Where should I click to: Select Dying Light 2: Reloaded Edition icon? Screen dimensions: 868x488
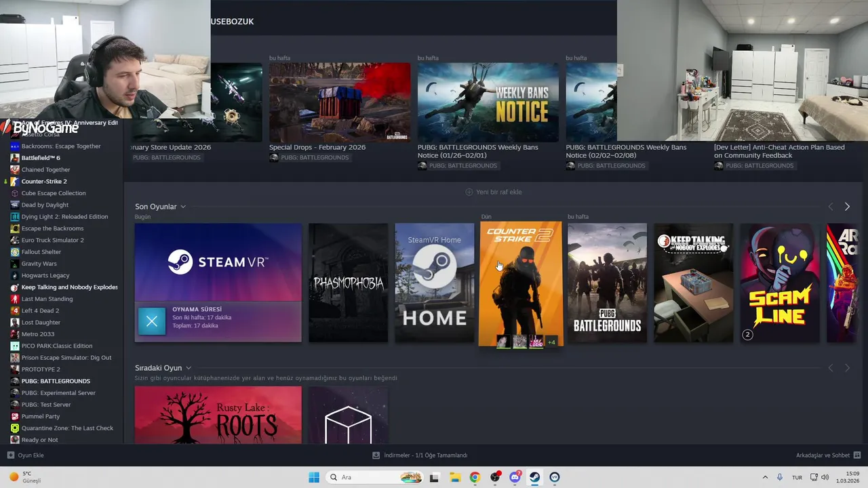[x=15, y=217]
